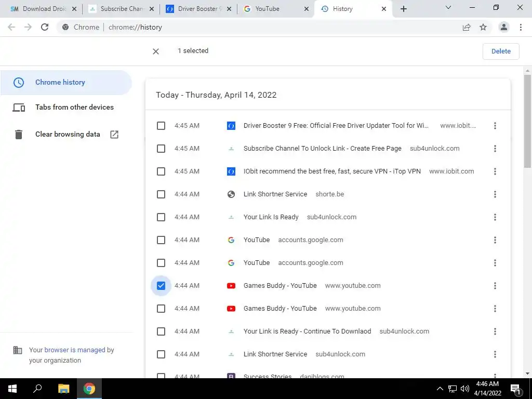Close the YouTube tab
Screen dimensions: 532x399
tap(307, 9)
